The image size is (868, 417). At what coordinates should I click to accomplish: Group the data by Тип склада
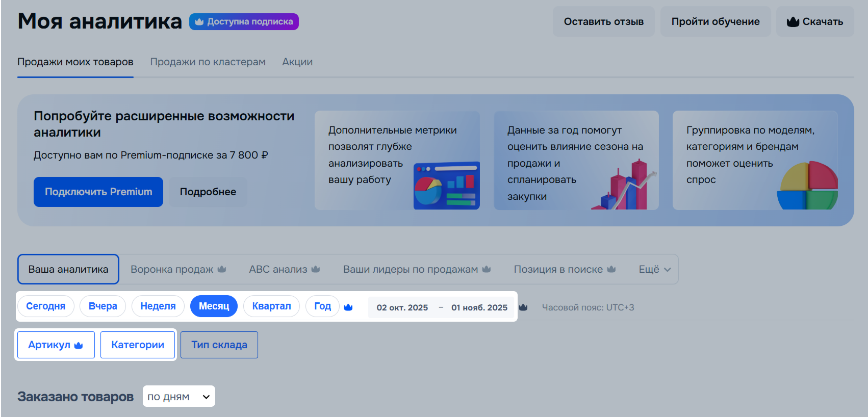point(219,345)
